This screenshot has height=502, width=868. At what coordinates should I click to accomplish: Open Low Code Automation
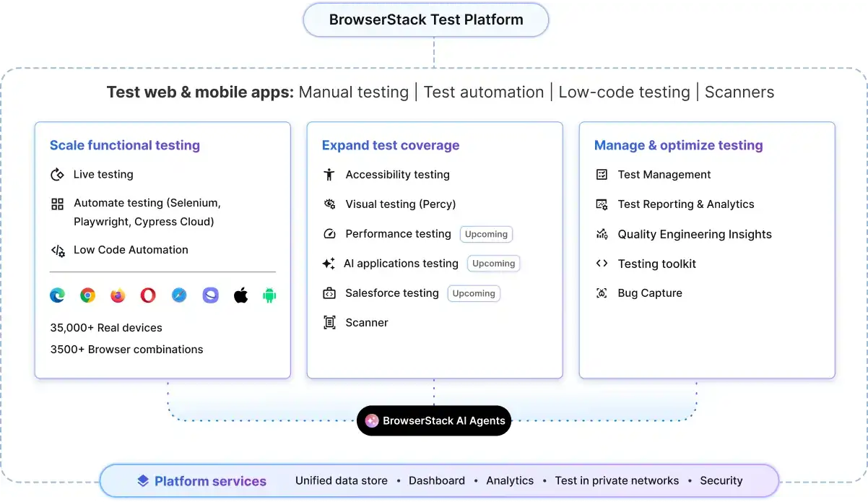(x=131, y=250)
